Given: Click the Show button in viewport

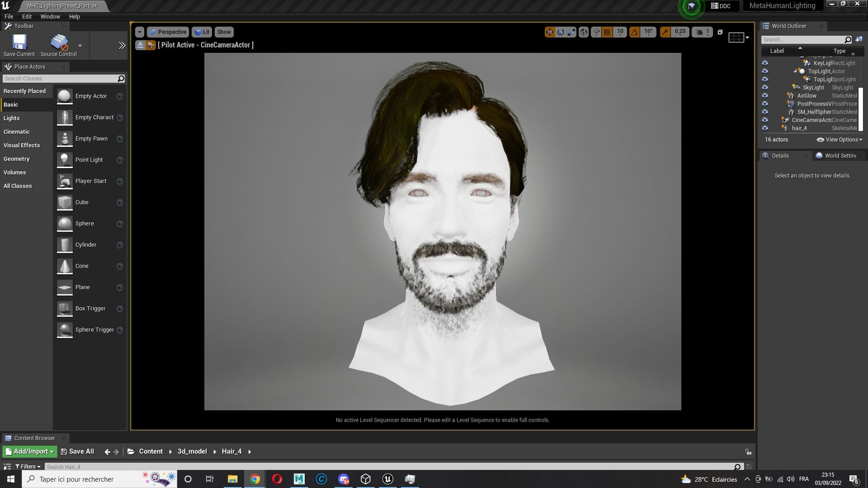Looking at the screenshot, I should click(x=224, y=32).
